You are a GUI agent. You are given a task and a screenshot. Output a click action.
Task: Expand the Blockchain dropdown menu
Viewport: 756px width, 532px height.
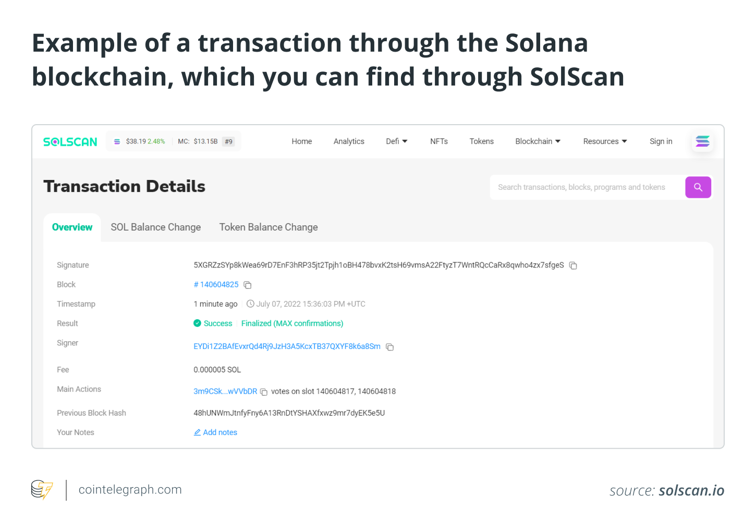click(538, 141)
